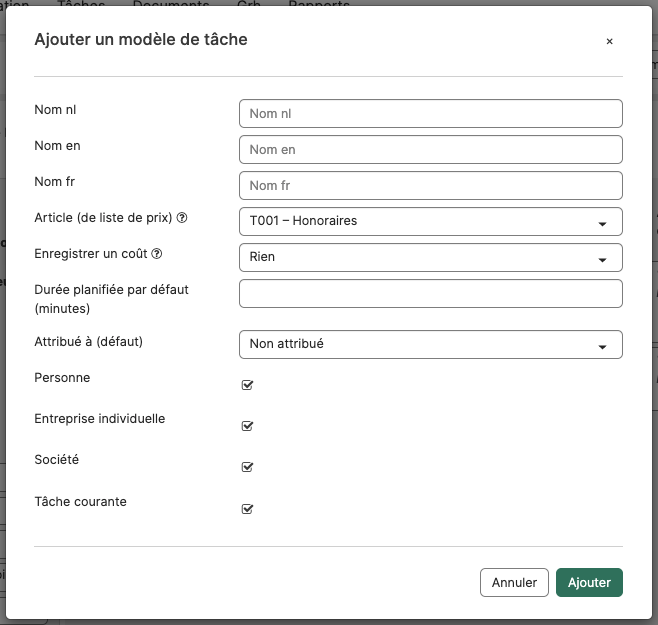Uncheck the Tâche courante checkbox
The image size is (658, 625).
coord(247,508)
